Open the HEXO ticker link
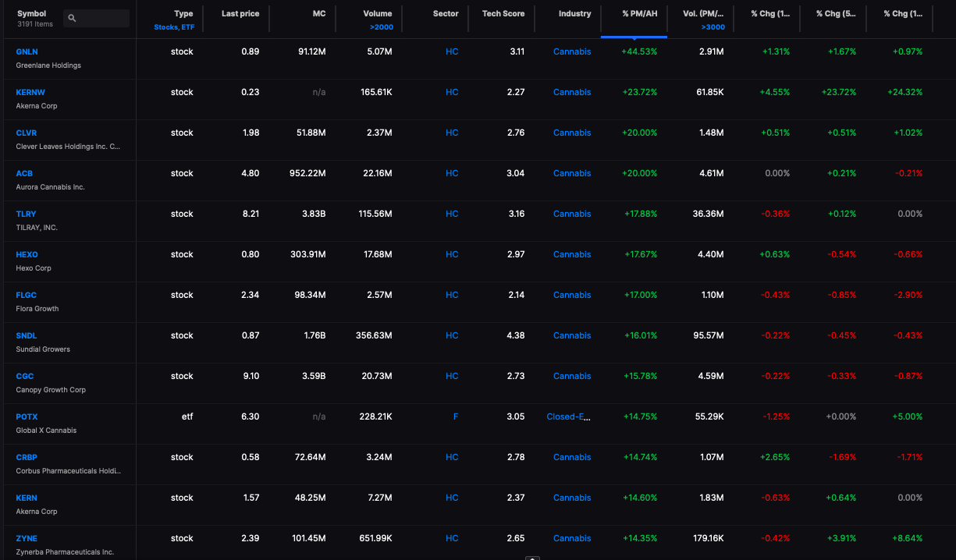The image size is (956, 560). pyautogui.click(x=27, y=254)
